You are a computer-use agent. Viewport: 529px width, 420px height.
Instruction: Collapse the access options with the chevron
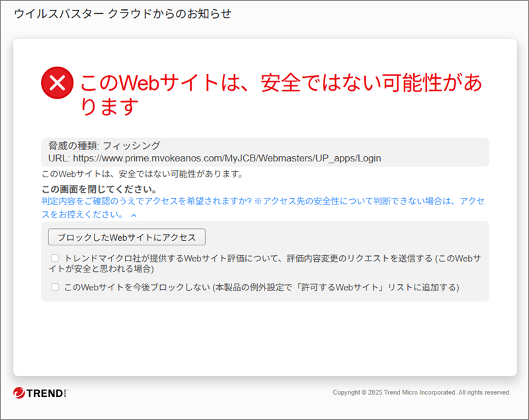[x=134, y=215]
